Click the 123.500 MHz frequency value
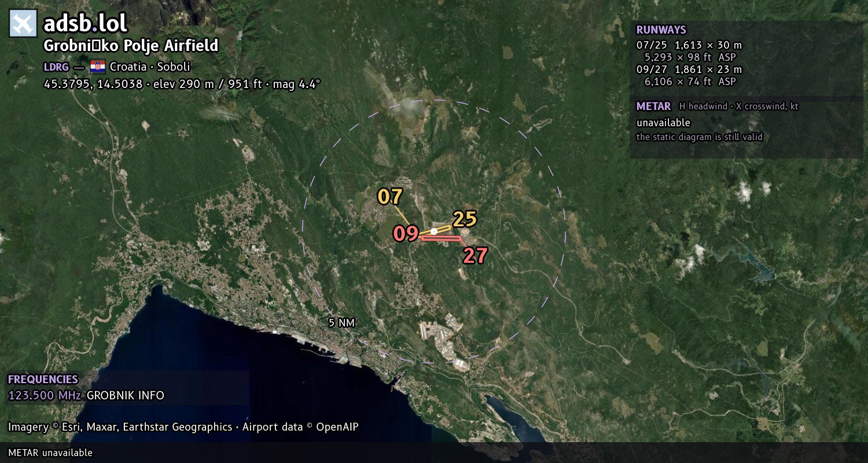 coord(45,396)
